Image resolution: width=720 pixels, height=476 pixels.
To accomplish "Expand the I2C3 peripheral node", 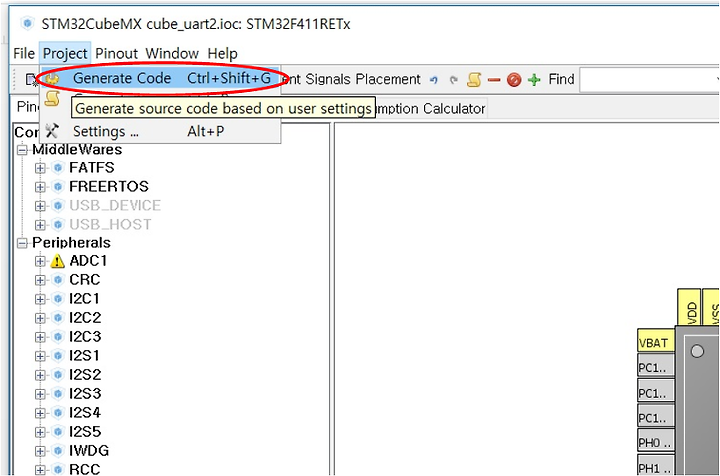I will tap(40, 337).
